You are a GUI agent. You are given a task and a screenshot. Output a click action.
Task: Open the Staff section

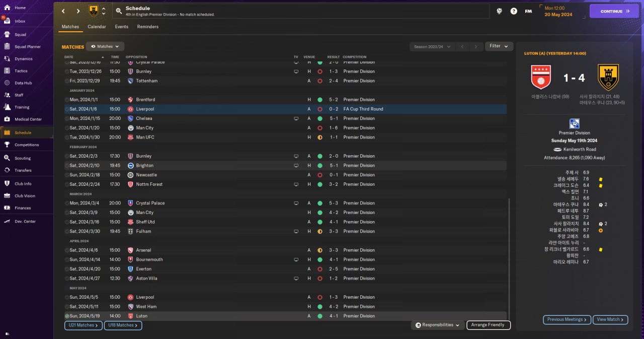tap(19, 95)
